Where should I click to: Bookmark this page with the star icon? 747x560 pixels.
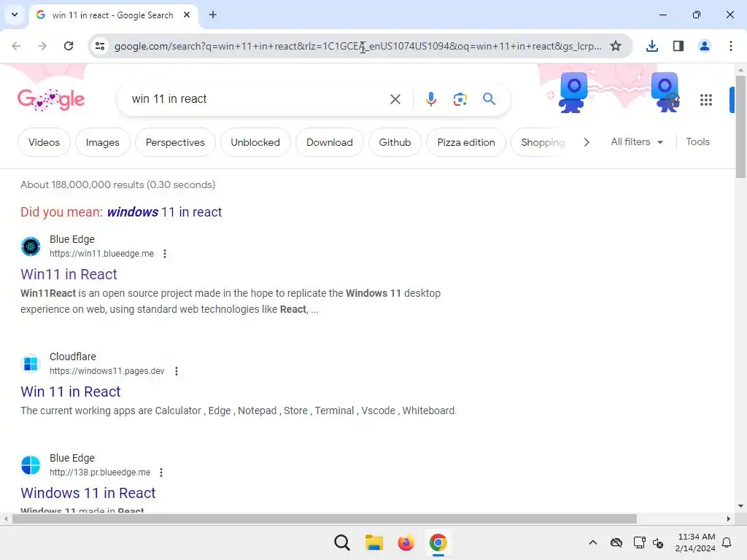(616, 46)
